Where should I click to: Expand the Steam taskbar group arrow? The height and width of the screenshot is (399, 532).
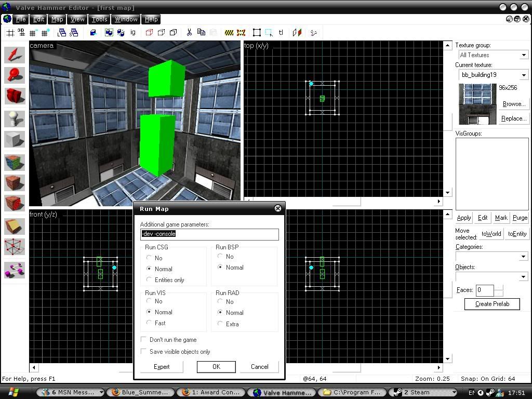(454, 392)
